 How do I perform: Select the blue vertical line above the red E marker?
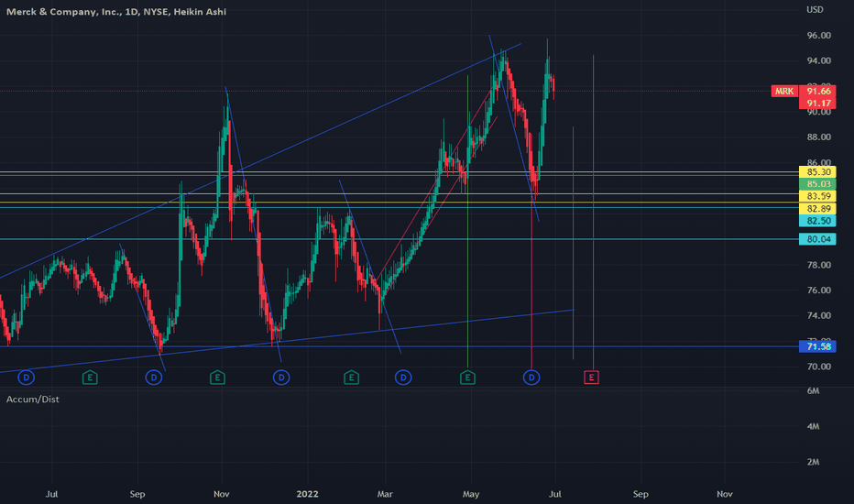click(x=593, y=213)
